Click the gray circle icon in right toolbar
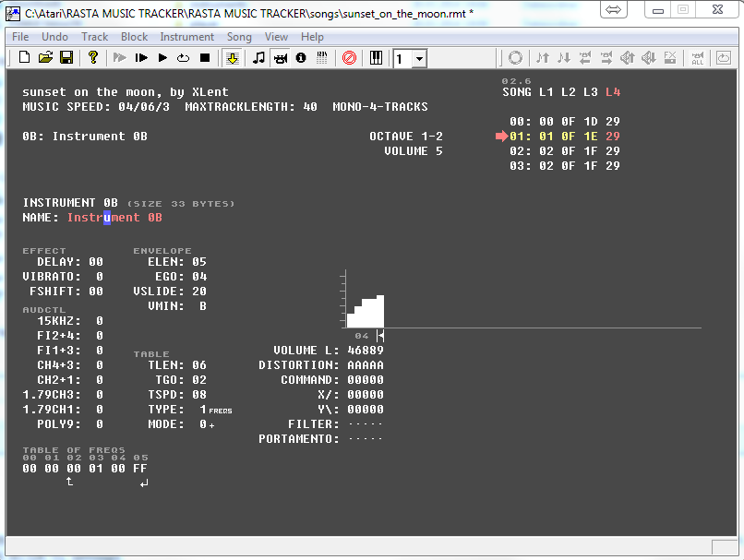Viewport: 744px width, 560px height. coord(515,58)
